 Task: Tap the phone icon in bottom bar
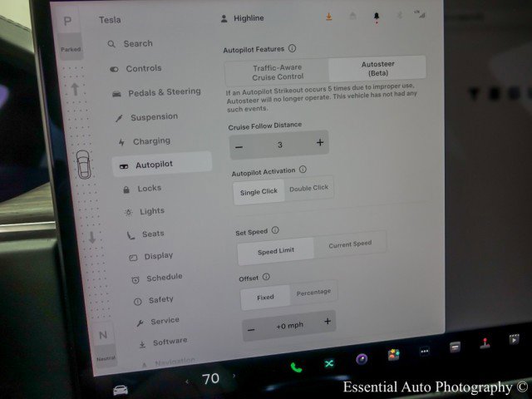coord(295,367)
